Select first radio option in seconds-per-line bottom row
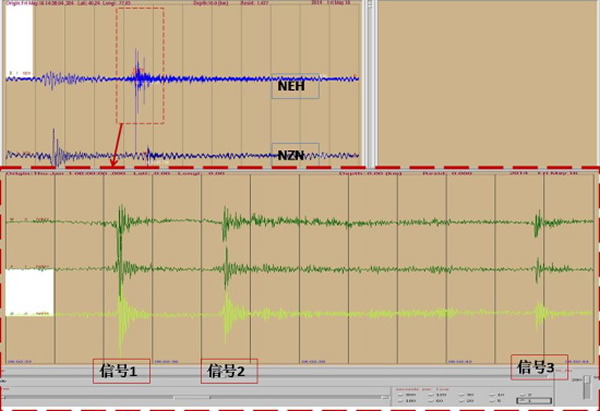Viewport: 600px width, 411px height. [401, 401]
